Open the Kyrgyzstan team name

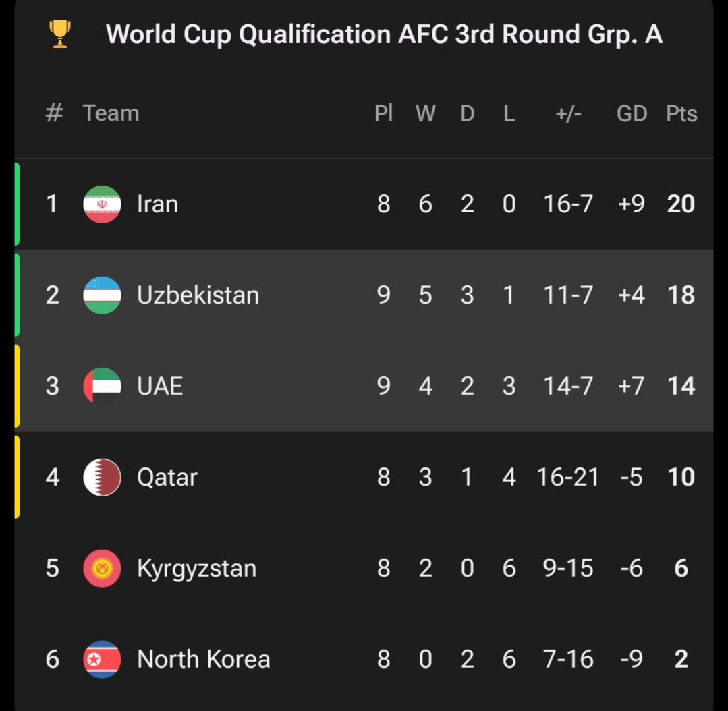(196, 568)
